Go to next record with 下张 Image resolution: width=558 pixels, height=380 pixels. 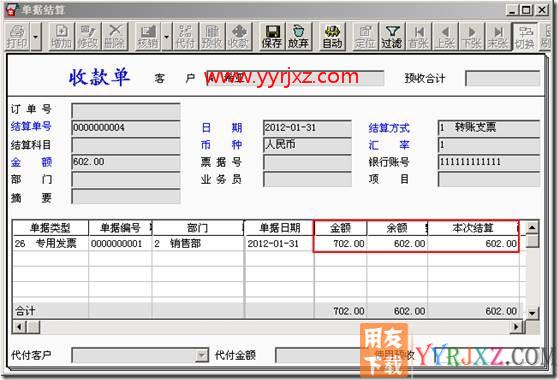[x=472, y=36]
